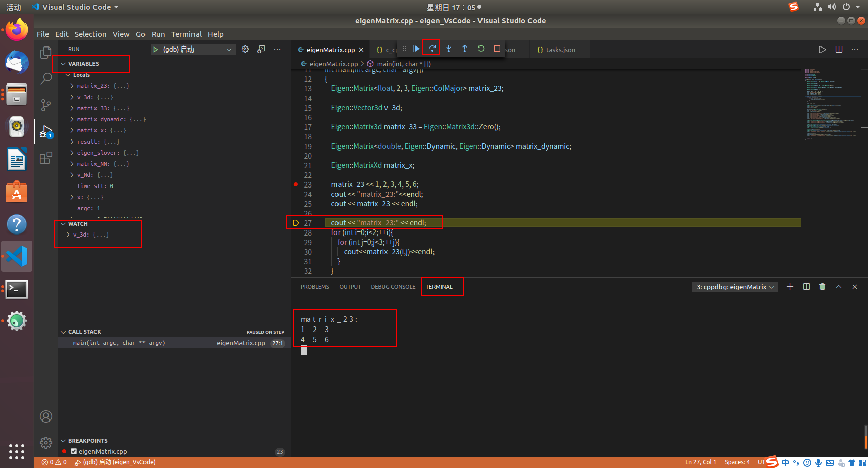The width and height of the screenshot is (868, 468).
Task: Create a new terminal with plus icon
Action: pos(790,287)
